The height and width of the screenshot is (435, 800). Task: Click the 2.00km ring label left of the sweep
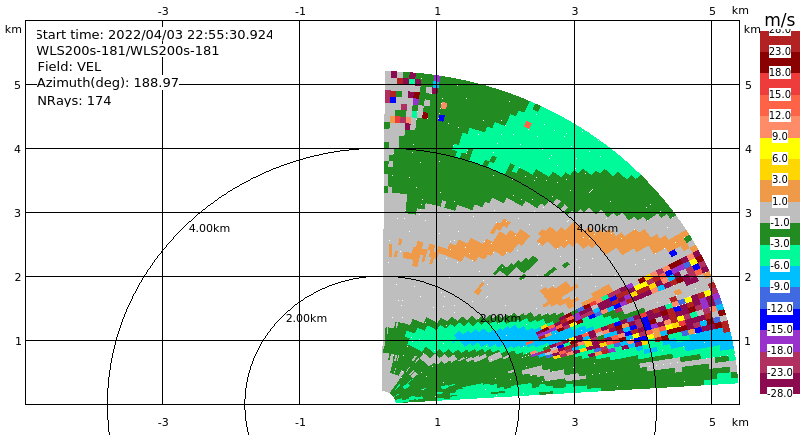pos(306,318)
